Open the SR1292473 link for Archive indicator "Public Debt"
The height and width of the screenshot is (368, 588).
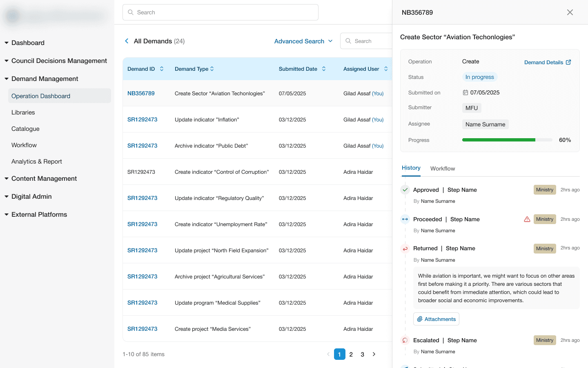click(x=142, y=146)
